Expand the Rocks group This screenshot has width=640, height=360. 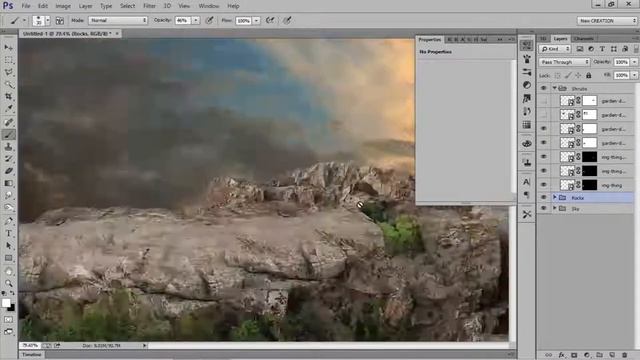point(555,198)
